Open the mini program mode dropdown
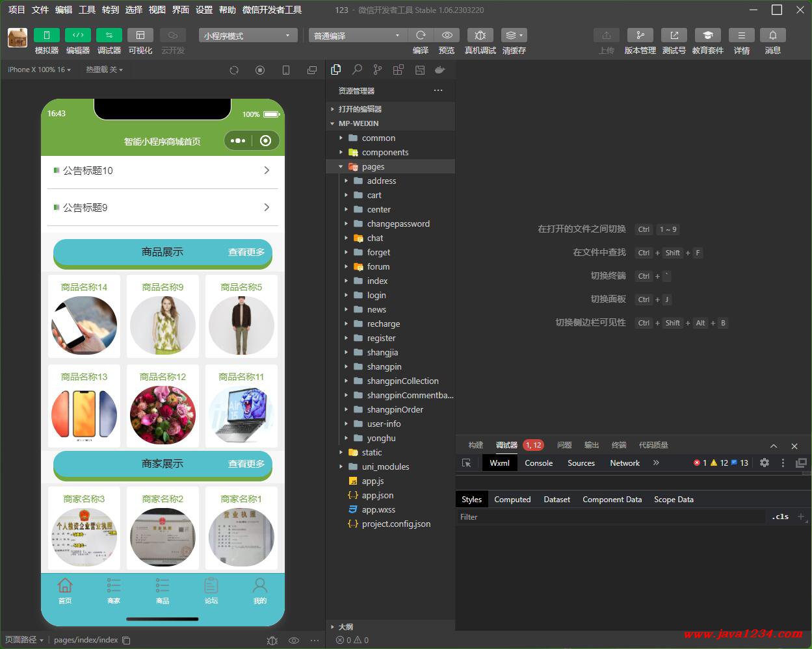Screen dimensions: 812x649 pos(248,36)
